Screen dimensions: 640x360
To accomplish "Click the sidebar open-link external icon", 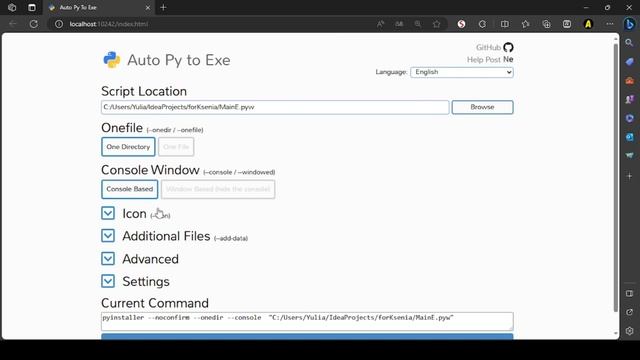I will pos(629,312).
